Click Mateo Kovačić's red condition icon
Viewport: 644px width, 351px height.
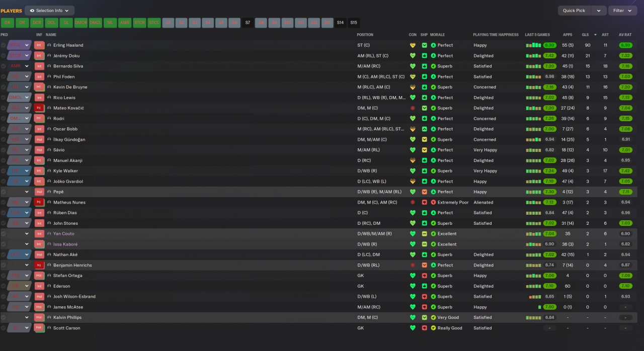point(413,108)
